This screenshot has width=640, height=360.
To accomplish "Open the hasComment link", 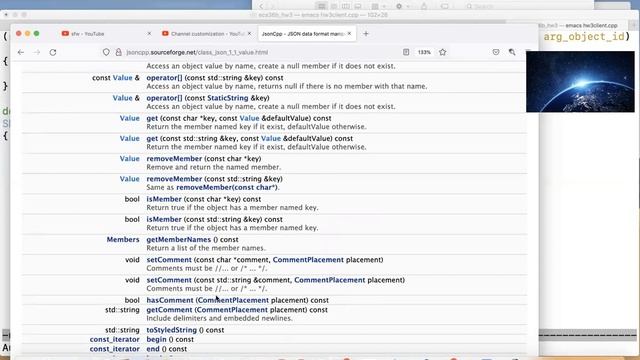I will pos(170,300).
